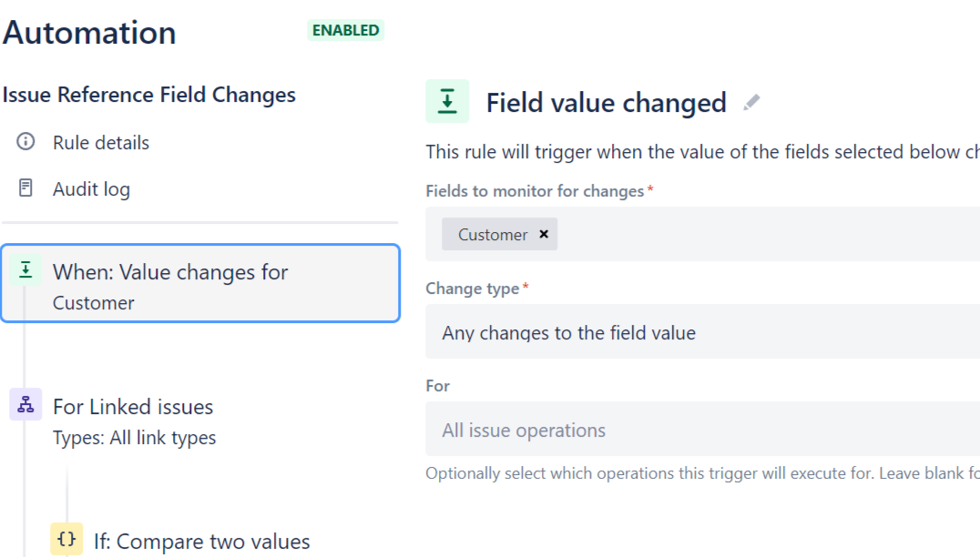980x557 pixels.
Task: Click the Audit log document icon
Action: [x=26, y=188]
